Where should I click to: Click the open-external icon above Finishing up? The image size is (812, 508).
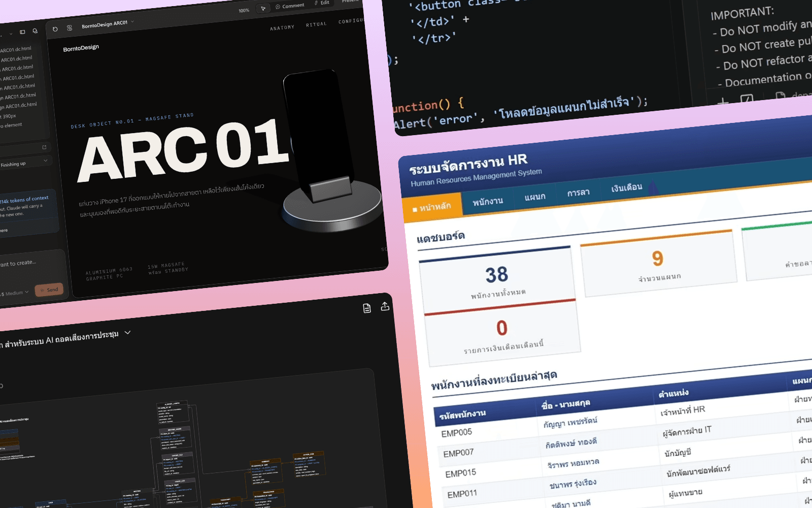point(44,147)
